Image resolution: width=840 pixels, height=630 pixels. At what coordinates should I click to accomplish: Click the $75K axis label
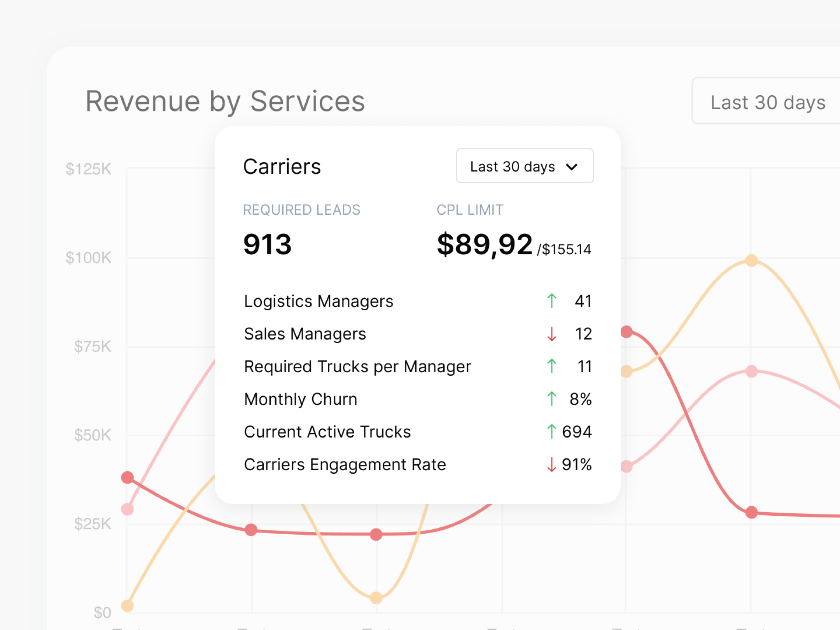tap(93, 346)
